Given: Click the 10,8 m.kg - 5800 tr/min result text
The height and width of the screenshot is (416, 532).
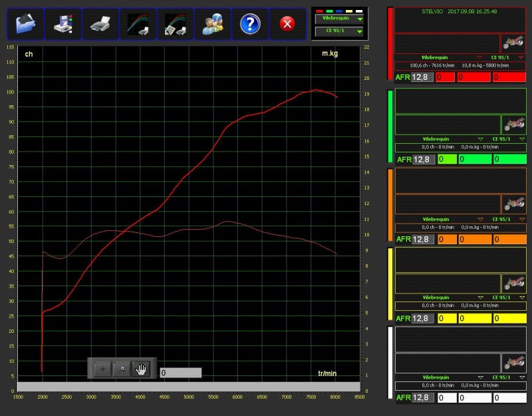Looking at the screenshot, I should (x=485, y=65).
